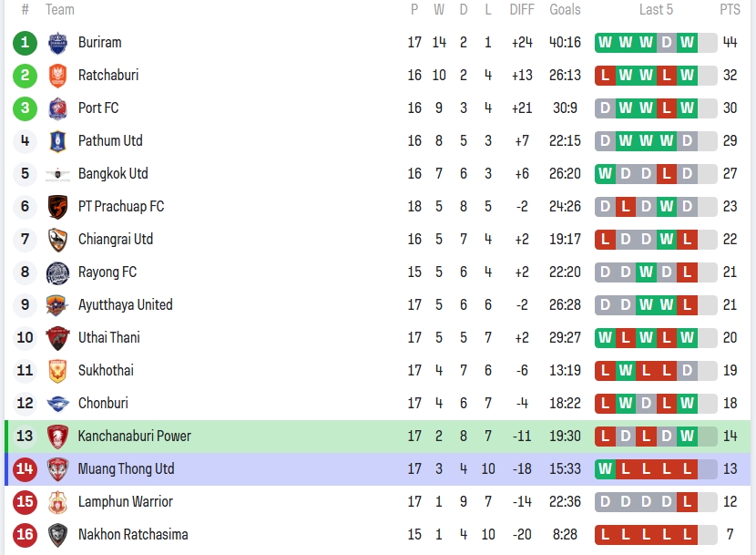Open the Kanchanaburi Power team link
Screen dimensions: 756x555
134,437
